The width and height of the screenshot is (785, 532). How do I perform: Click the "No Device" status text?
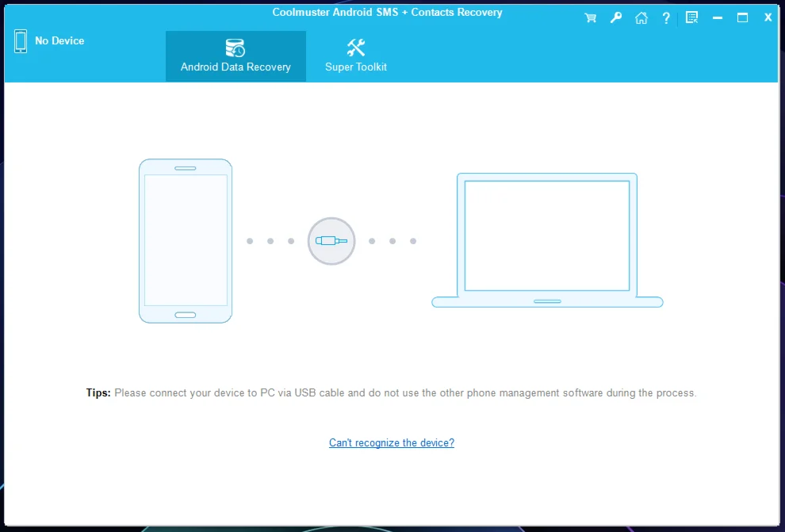[x=59, y=41]
